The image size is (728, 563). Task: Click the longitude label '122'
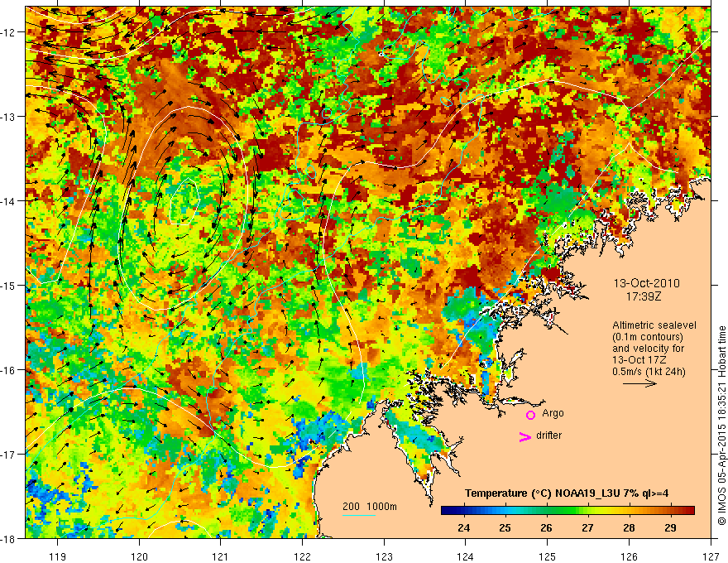[x=302, y=556]
